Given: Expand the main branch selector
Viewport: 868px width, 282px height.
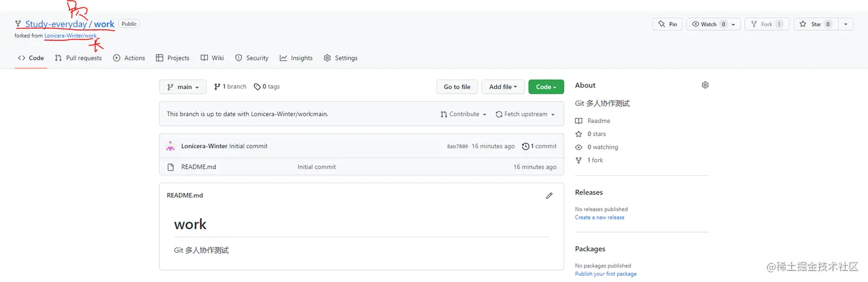Looking at the screenshot, I should pos(183,87).
